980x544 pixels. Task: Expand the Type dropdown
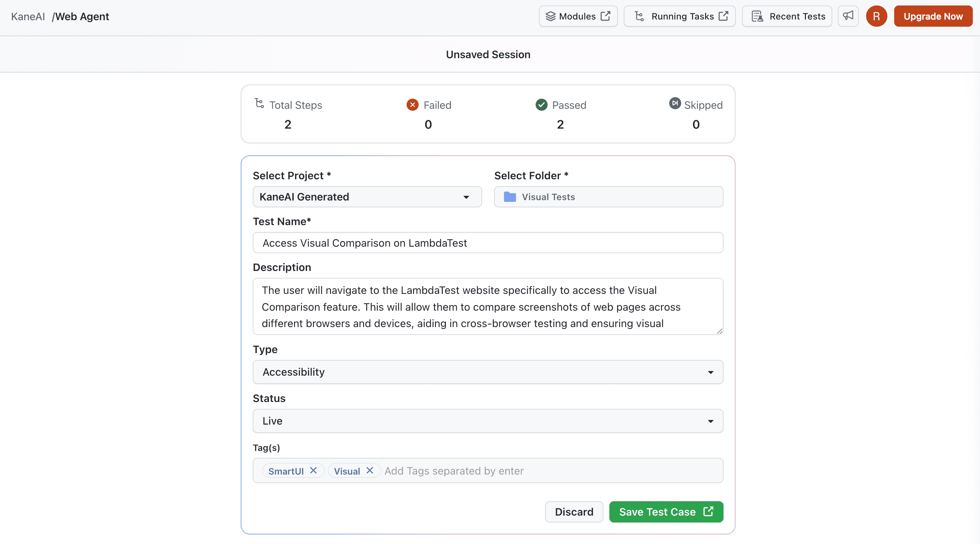487,372
